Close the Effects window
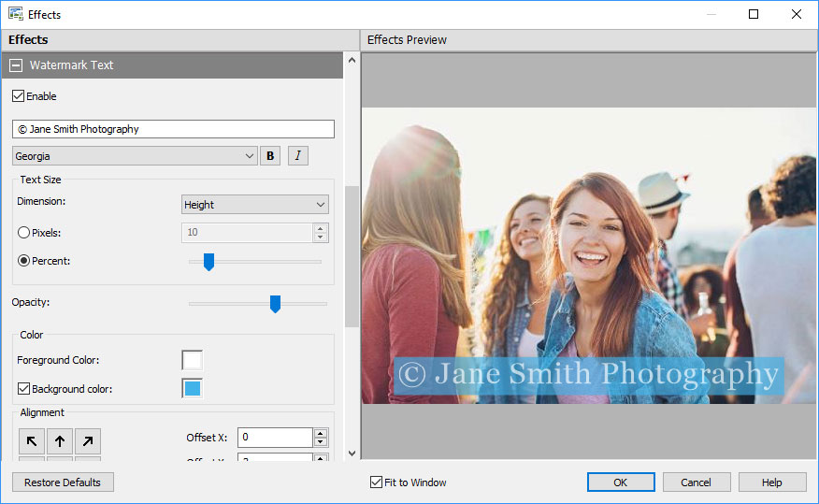819x504 pixels. click(796, 14)
